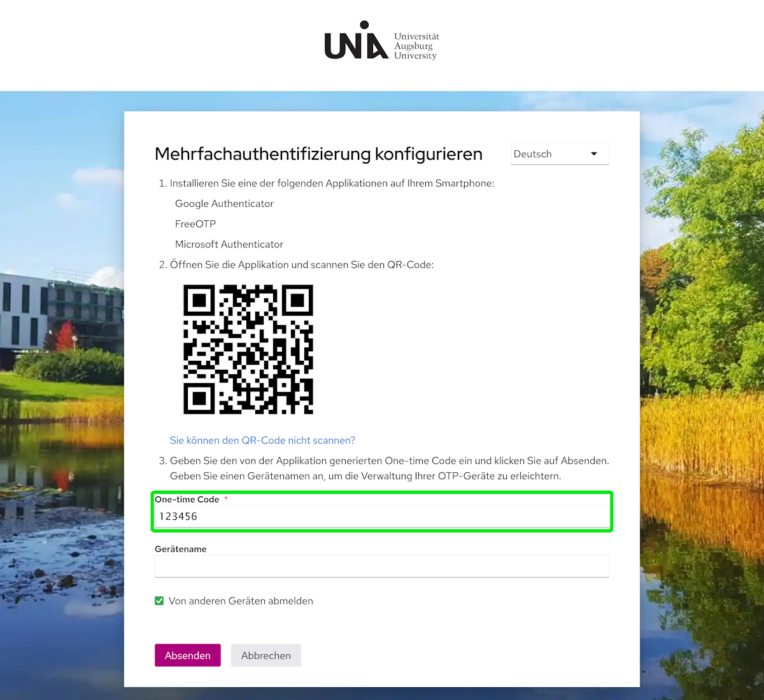Image resolution: width=764 pixels, height=700 pixels.
Task: Click the step 1 install applications instruction
Action: 327,183
